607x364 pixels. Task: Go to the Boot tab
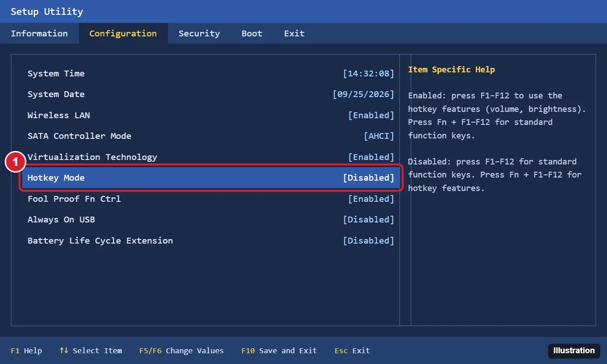point(252,33)
